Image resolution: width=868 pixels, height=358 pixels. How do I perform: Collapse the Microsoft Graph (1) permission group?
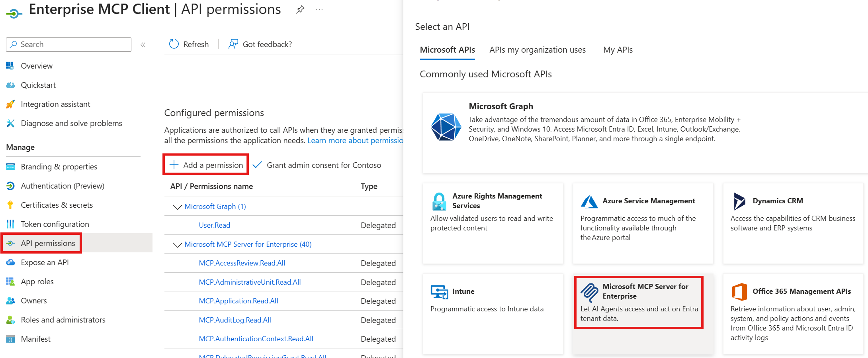tap(178, 207)
